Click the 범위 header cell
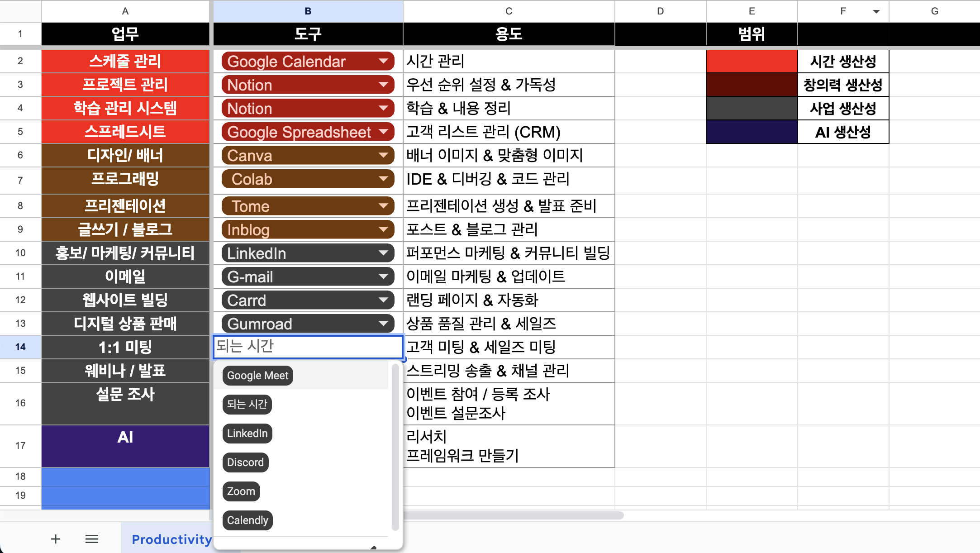 coord(752,34)
